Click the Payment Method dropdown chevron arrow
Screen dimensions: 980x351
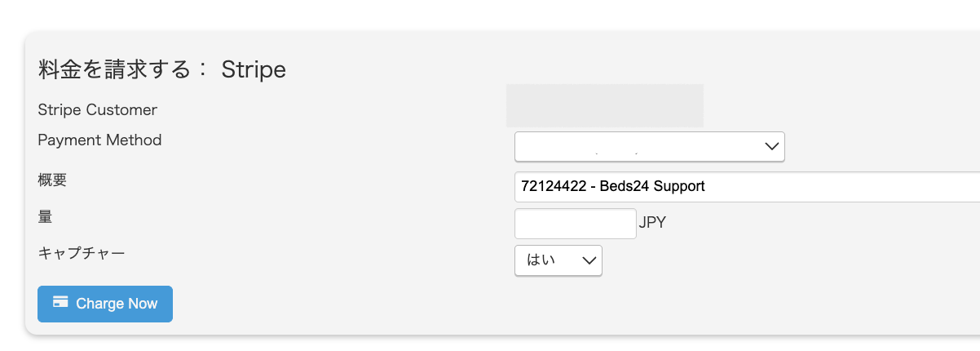click(x=771, y=147)
